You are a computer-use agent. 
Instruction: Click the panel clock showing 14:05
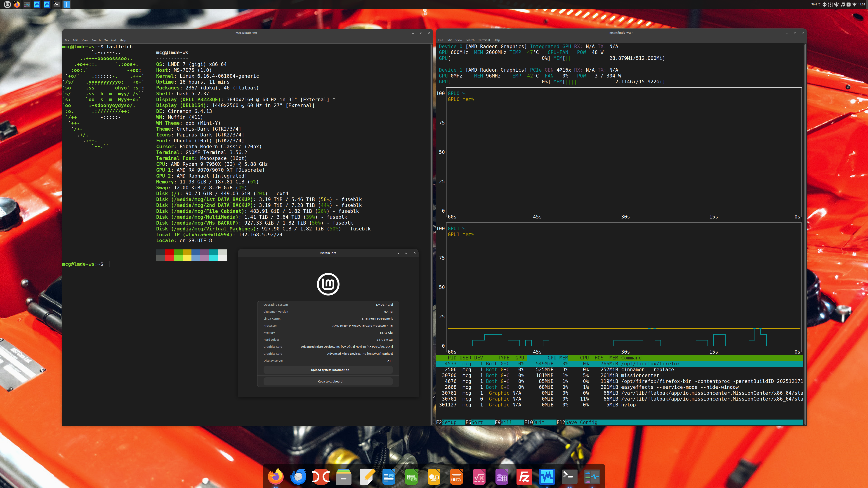pos(862,5)
